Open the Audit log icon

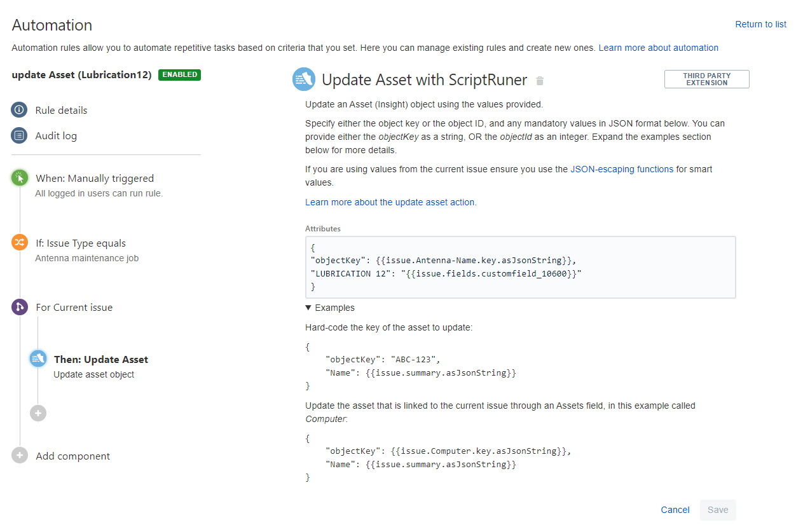click(19, 135)
